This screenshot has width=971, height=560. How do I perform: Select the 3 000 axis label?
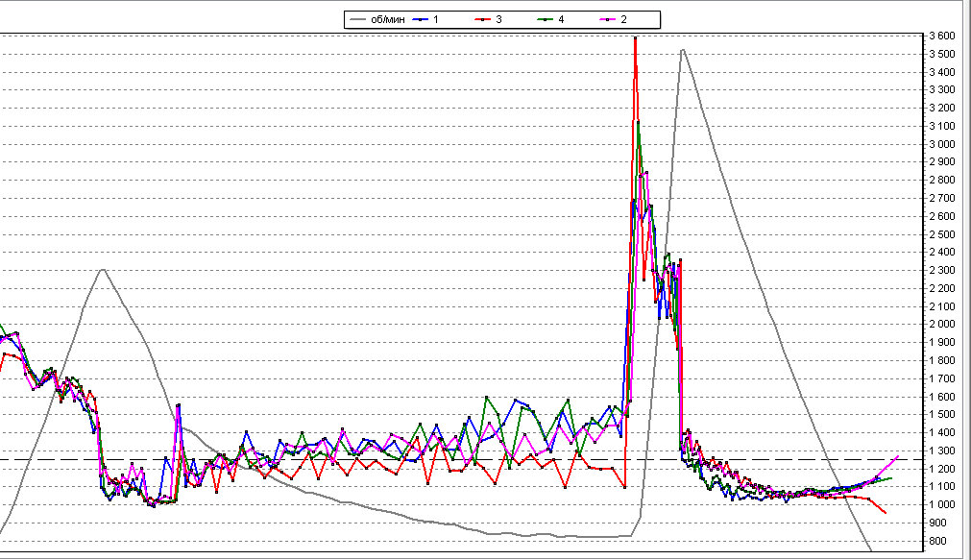tap(942, 144)
